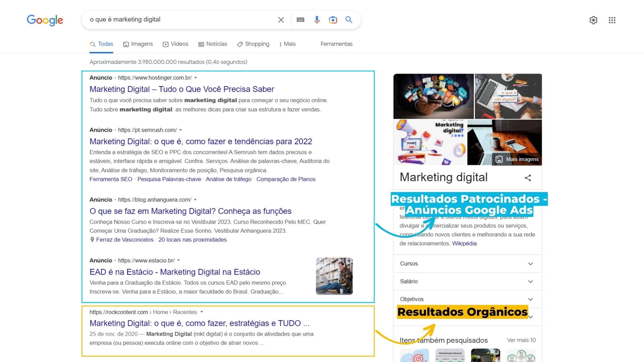Viewport: 644px width, 362px height.
Task: Click the Google logo
Action: coord(45,20)
